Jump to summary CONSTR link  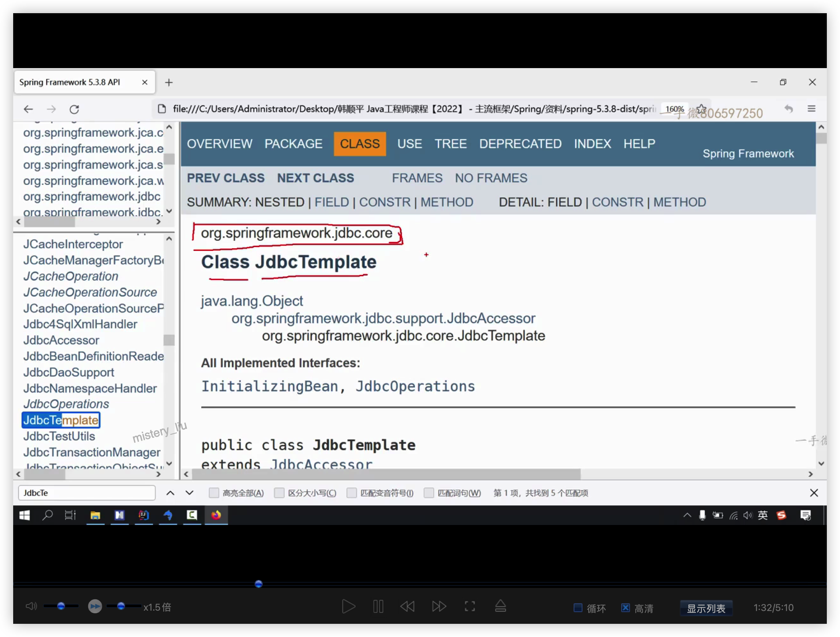click(385, 202)
